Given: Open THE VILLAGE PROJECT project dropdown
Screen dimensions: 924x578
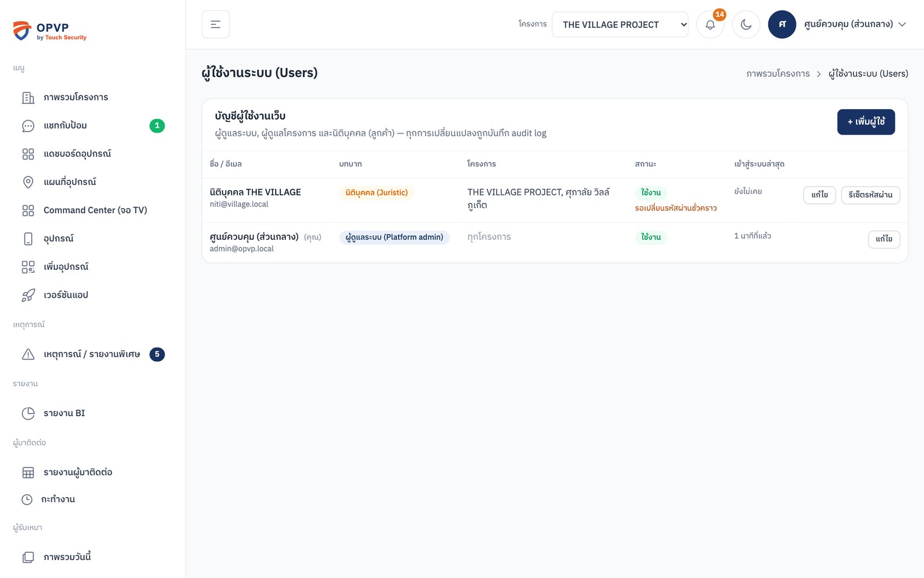Looking at the screenshot, I should [620, 24].
